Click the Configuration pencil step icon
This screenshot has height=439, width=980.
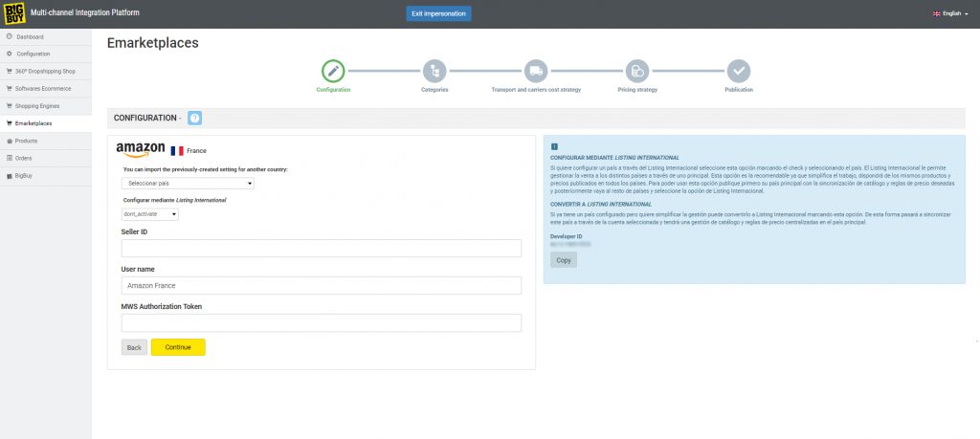(x=333, y=70)
